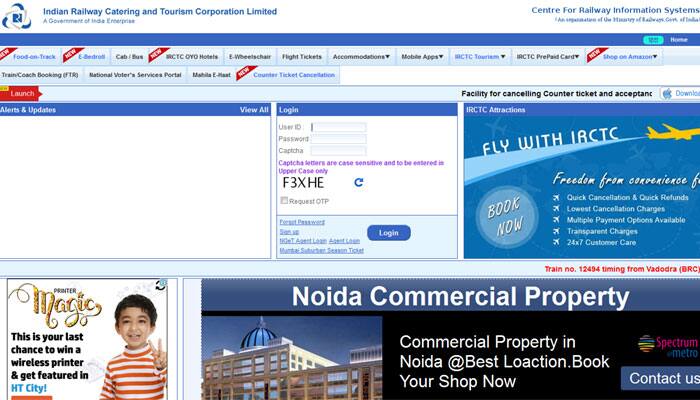
Task: Click the Spectrum metro logo
Action: (x=668, y=346)
